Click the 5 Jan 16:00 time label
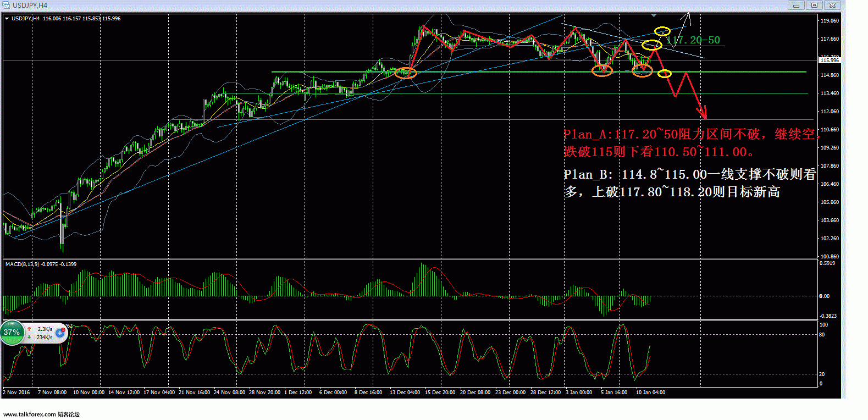 (x=614, y=393)
